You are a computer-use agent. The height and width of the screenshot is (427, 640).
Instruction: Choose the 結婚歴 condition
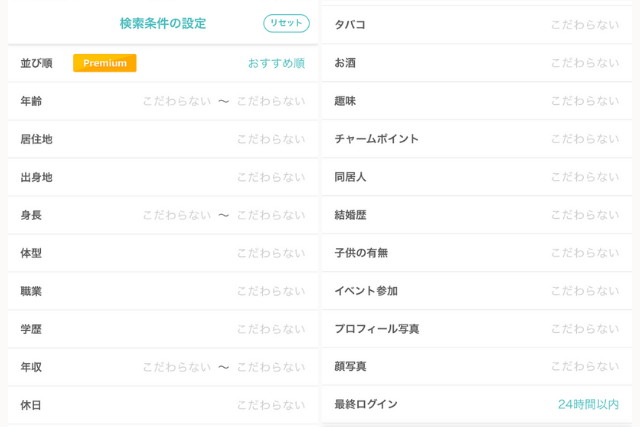pos(476,215)
